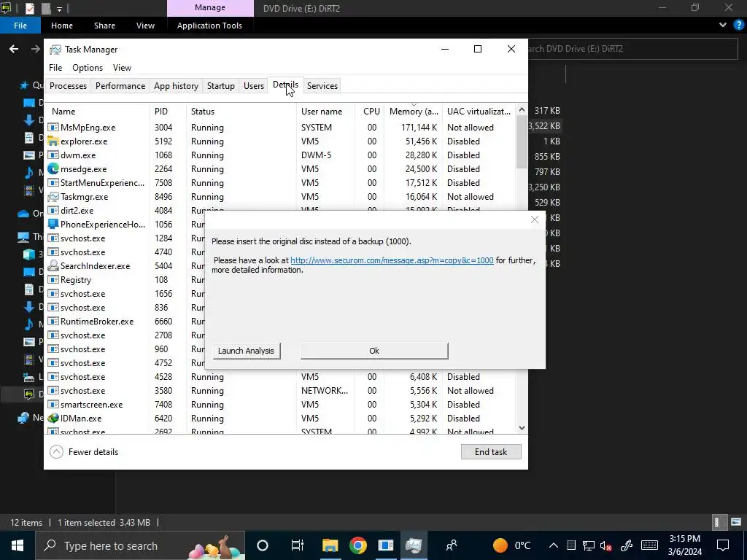This screenshot has width=747, height=560.
Task: Open the Windows Start menu
Action: click(18, 545)
